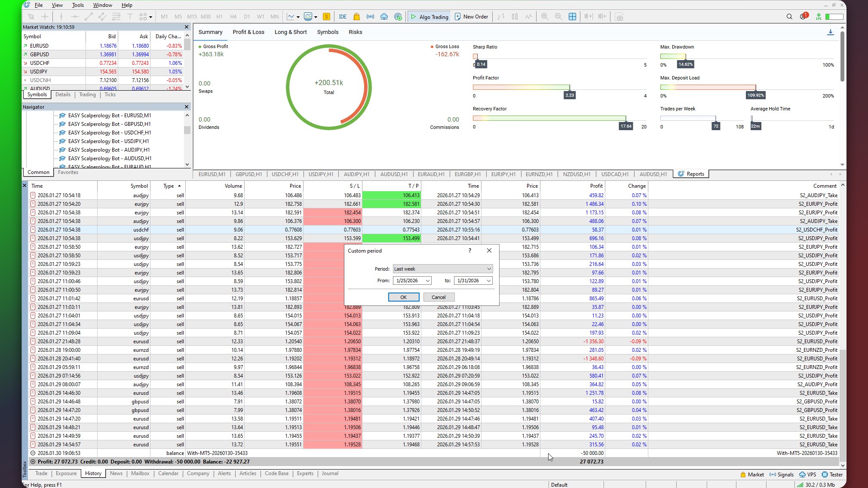Open the account notification icon with badge

[804, 16]
